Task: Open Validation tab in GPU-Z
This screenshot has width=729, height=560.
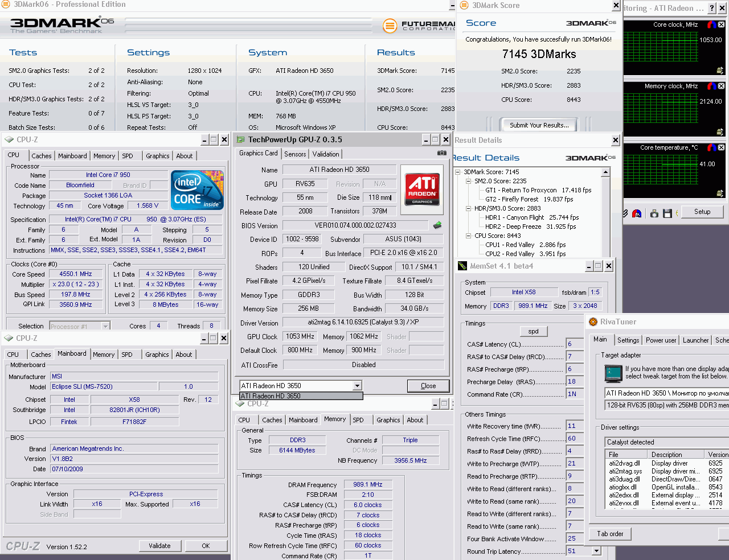Action: click(326, 154)
